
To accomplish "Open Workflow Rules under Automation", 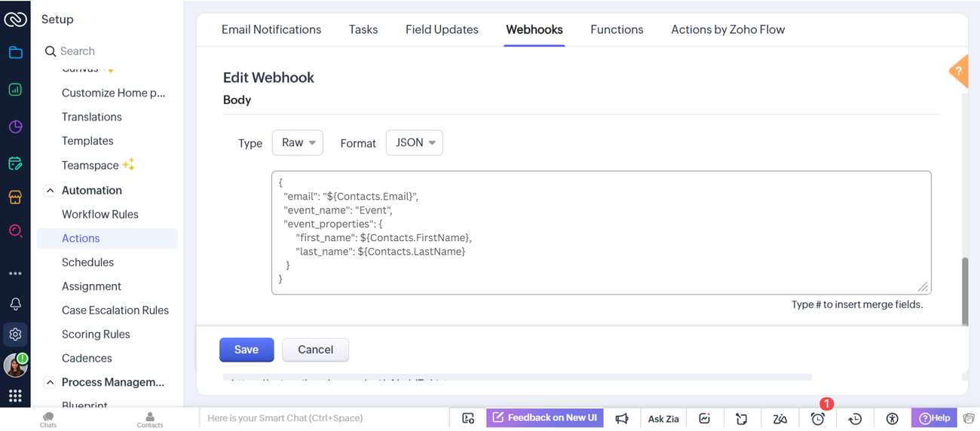I will click(100, 214).
